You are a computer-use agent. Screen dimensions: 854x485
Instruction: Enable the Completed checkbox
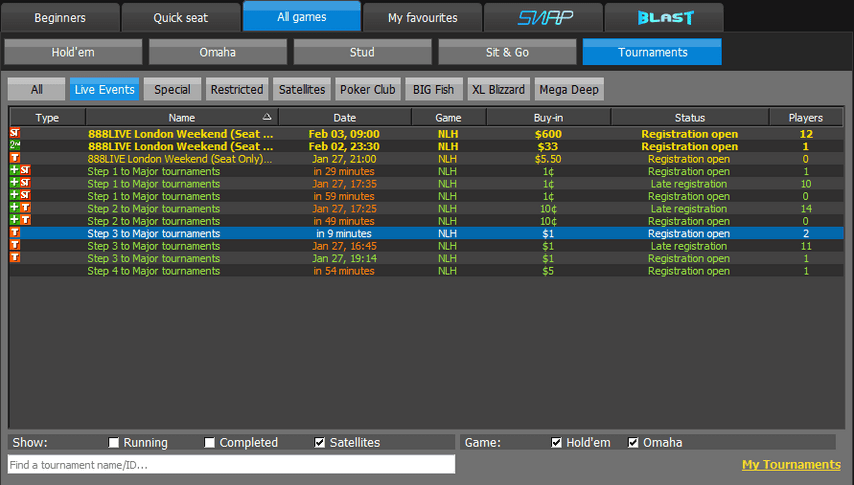pyautogui.click(x=209, y=442)
